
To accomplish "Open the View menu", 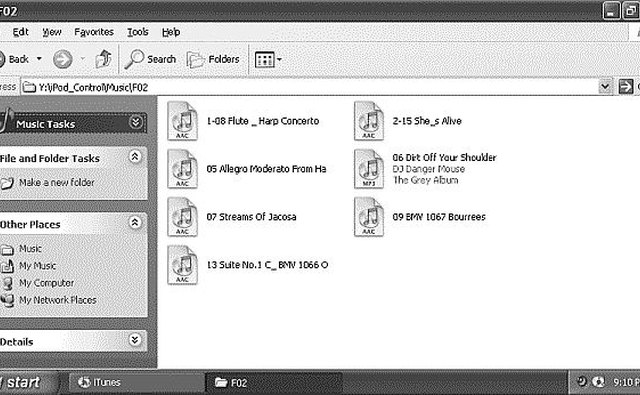I will pos(52,32).
